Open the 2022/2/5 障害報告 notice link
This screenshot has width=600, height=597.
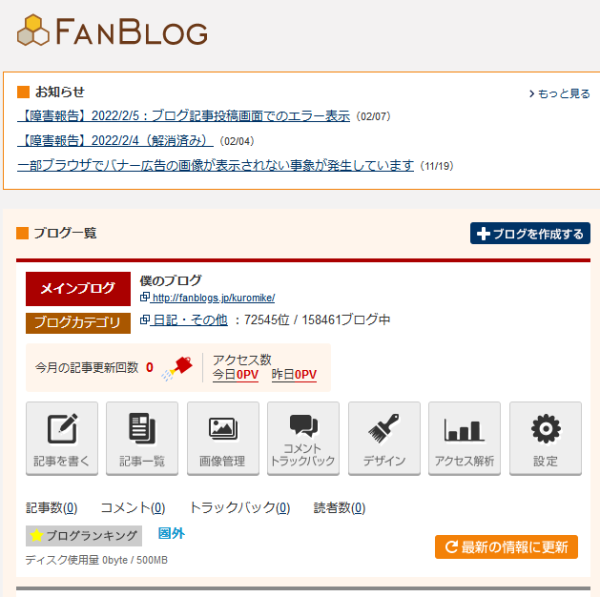(184, 116)
